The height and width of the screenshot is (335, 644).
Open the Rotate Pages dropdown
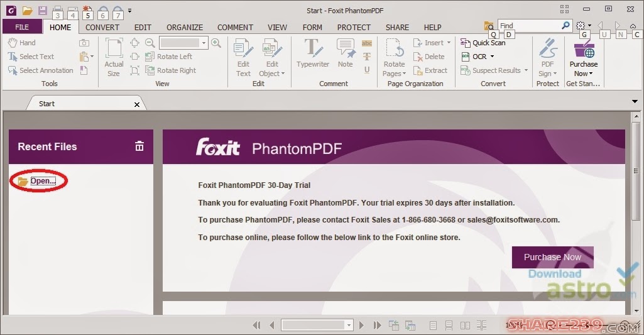point(404,74)
